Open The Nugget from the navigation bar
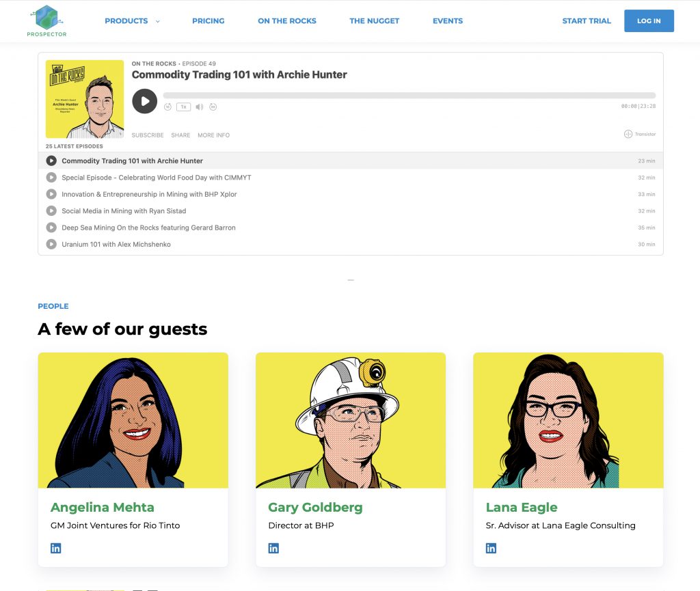This screenshot has height=591, width=700. (374, 21)
